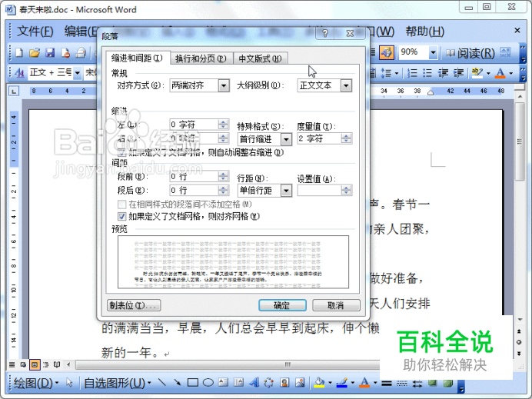
Task: Select the Line drawing tool
Action: coord(162,383)
